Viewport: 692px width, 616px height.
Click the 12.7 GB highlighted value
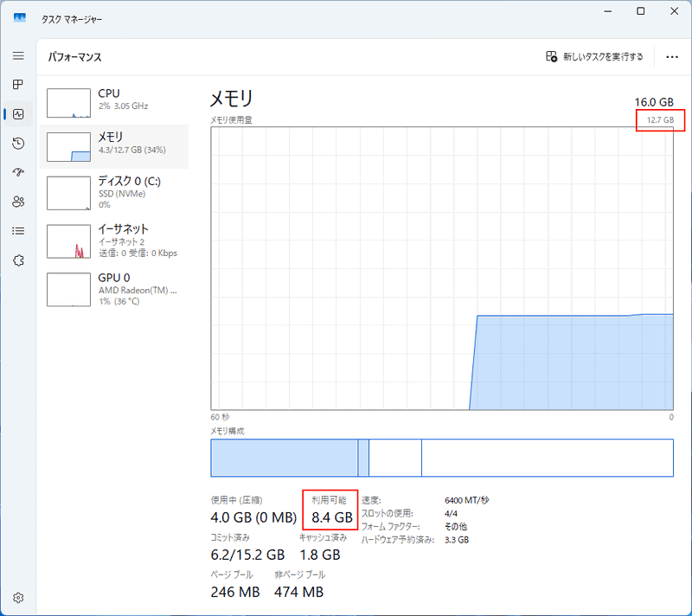[660, 120]
